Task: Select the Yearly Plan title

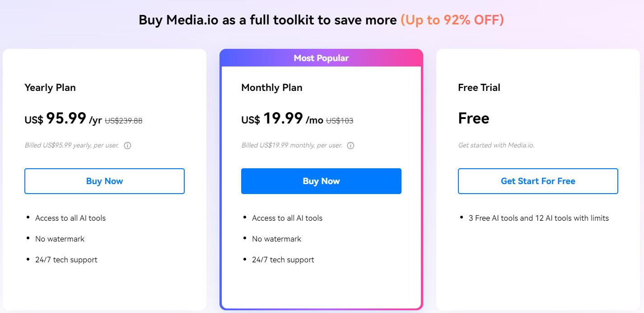Action: tap(50, 87)
